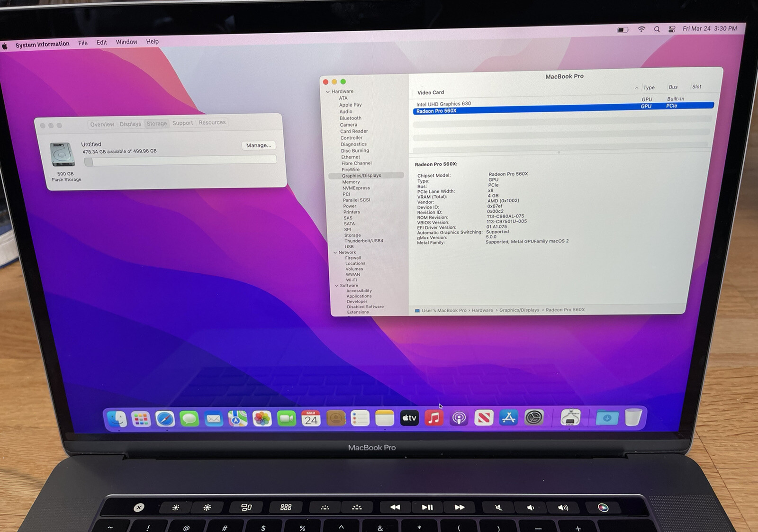Select the Storage tab

[157, 124]
